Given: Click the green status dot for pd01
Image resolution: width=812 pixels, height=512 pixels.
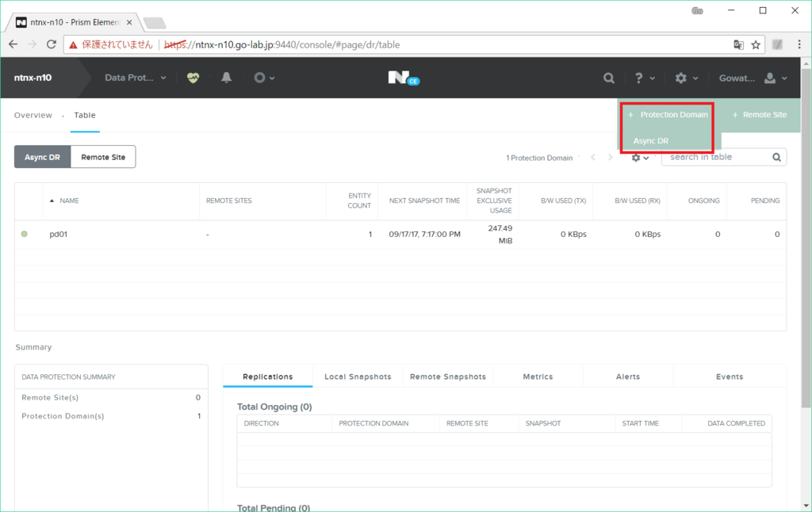Looking at the screenshot, I should tap(25, 234).
